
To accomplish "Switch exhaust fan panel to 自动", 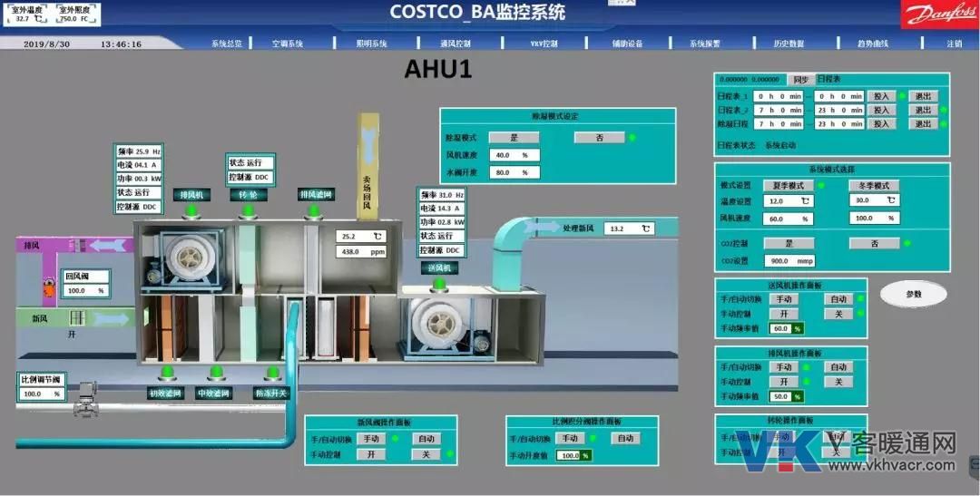I will coord(838,367).
